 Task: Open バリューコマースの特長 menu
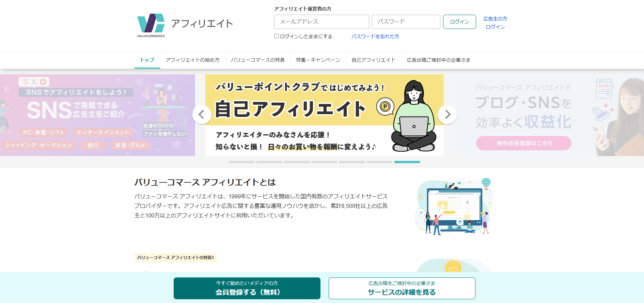coord(258,60)
